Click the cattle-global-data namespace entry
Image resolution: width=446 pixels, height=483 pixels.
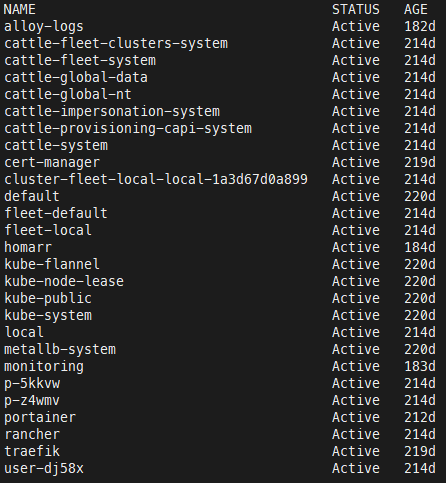tap(76, 77)
